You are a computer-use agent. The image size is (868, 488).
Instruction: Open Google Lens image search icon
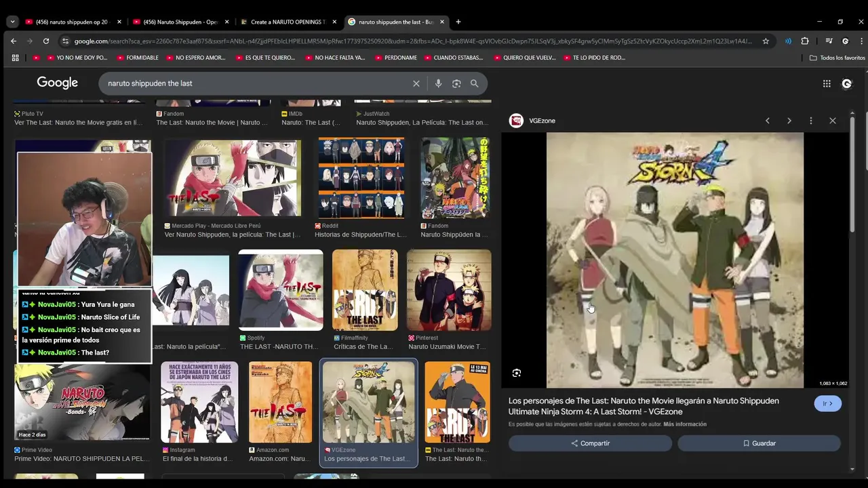[456, 83]
